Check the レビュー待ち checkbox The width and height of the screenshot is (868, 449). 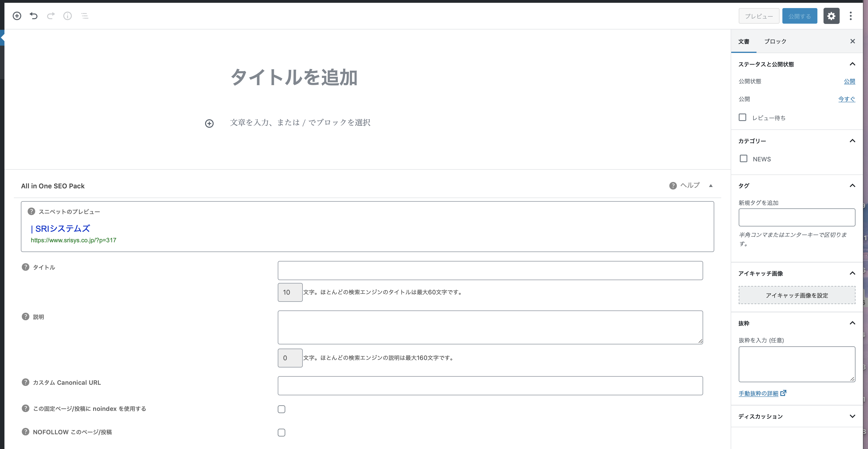click(742, 117)
